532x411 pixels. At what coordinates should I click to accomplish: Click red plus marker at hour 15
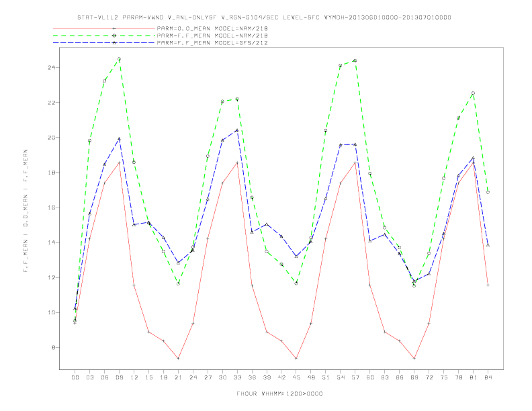coord(148,332)
